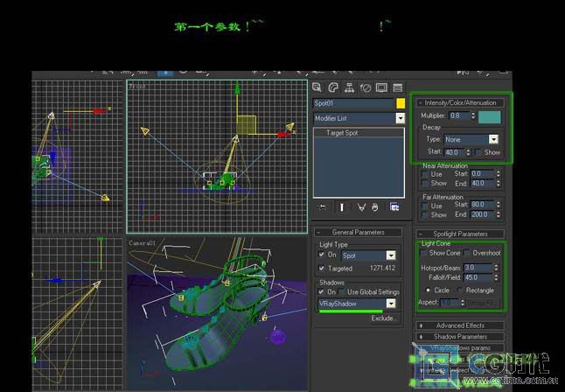Switch to the Hierarchy panel icon

349,87
